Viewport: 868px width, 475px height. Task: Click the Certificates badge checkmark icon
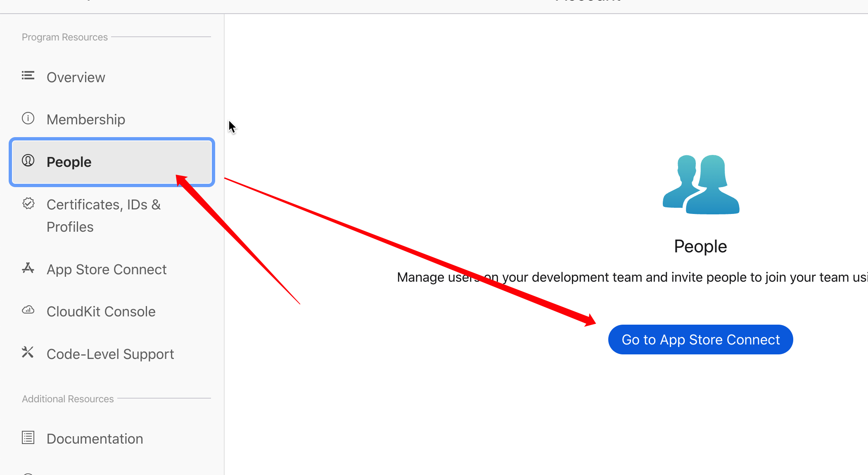point(28,204)
